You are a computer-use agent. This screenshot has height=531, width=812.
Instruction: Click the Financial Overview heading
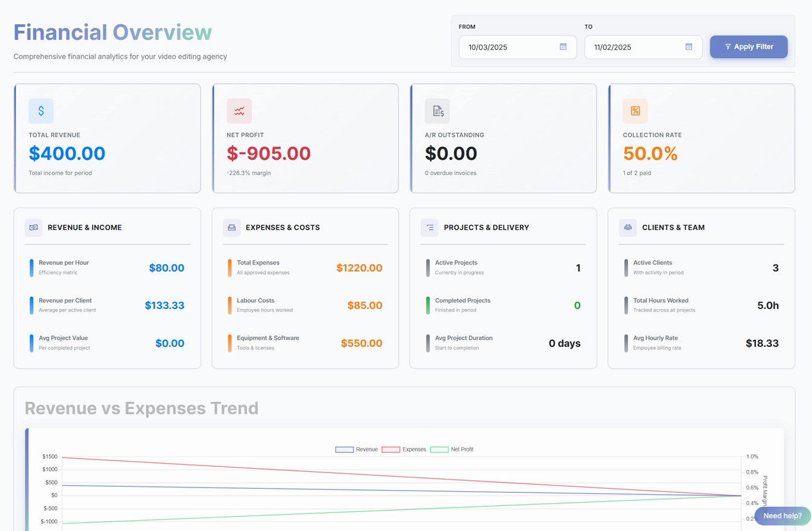click(x=113, y=32)
